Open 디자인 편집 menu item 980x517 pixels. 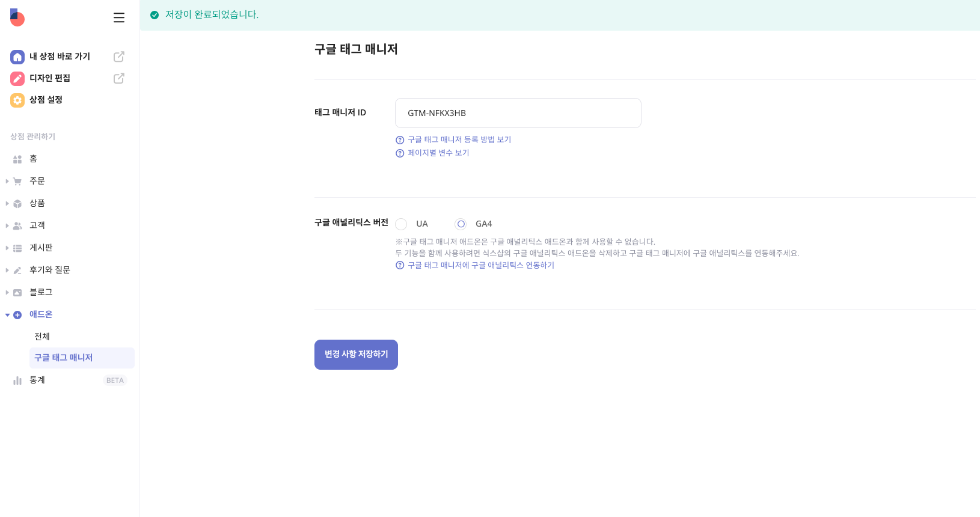(x=50, y=78)
